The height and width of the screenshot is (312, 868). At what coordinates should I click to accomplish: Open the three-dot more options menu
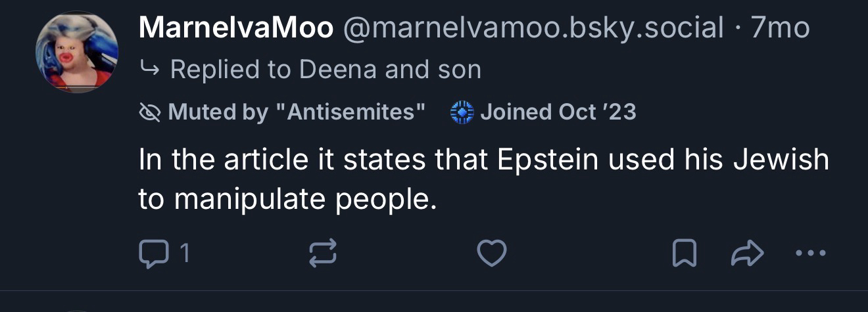pyautogui.click(x=809, y=254)
